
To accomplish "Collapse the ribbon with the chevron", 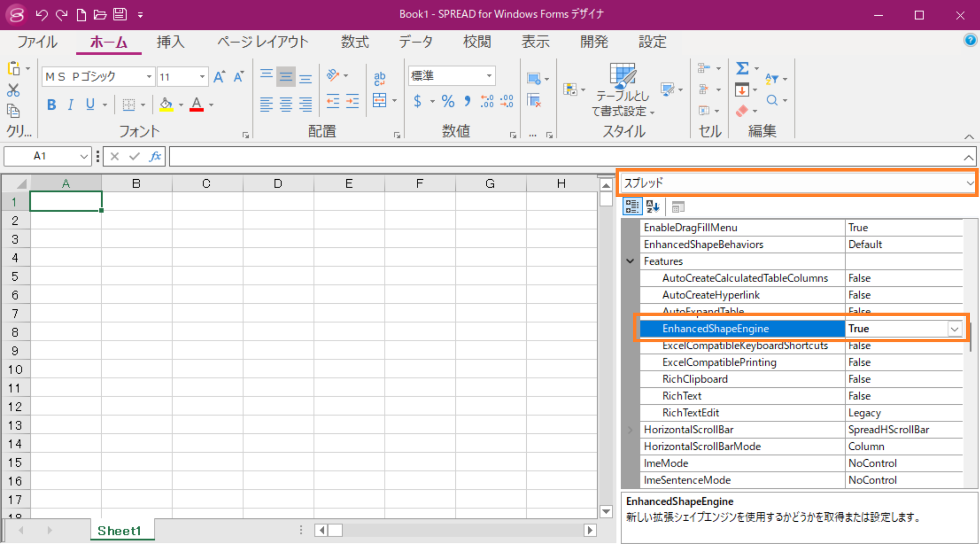I will (x=969, y=136).
